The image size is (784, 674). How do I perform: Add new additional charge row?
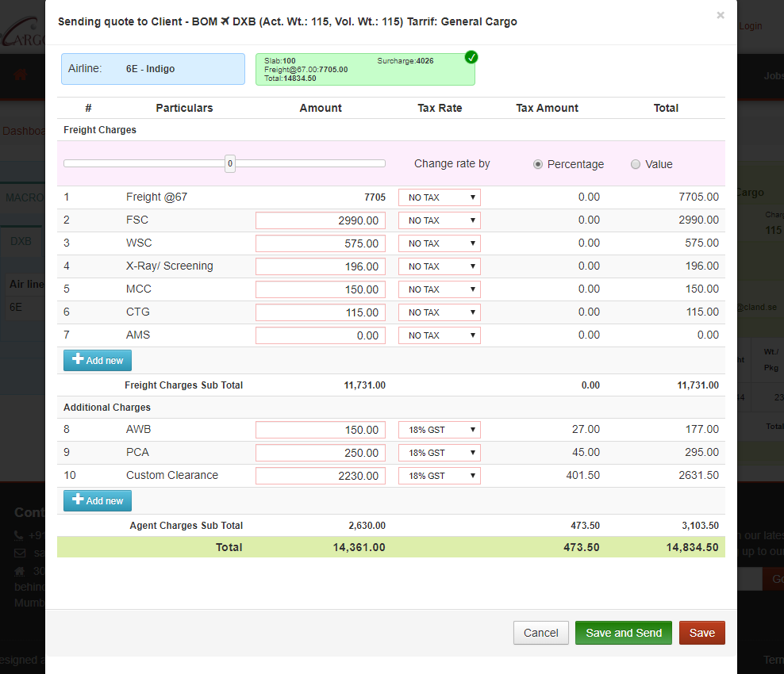[98, 500]
